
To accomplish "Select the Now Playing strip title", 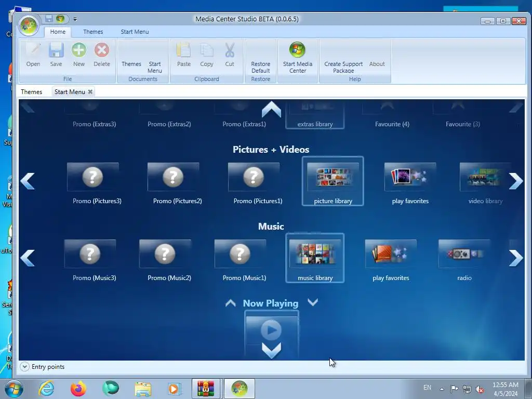I will click(270, 303).
